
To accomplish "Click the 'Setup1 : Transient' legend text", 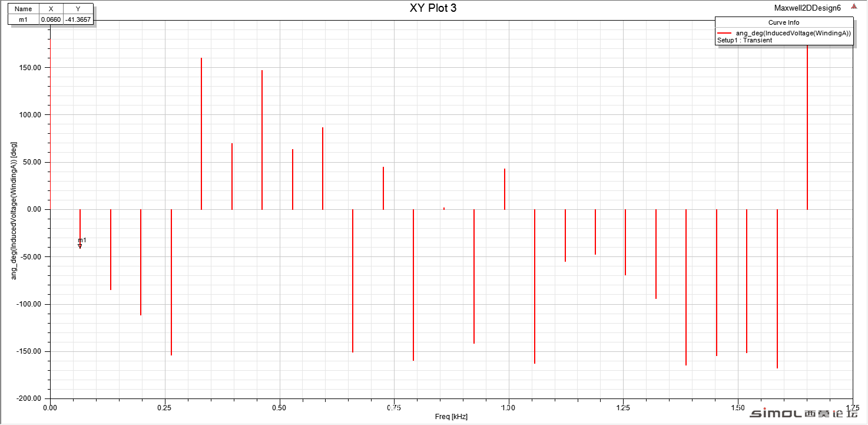I will [x=744, y=41].
